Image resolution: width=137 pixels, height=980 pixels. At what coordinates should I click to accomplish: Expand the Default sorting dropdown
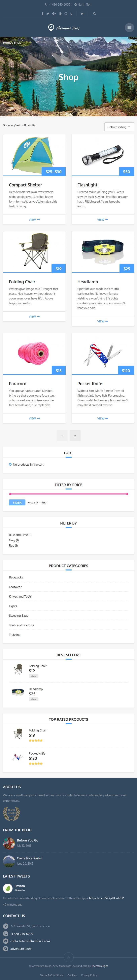[x=119, y=127]
